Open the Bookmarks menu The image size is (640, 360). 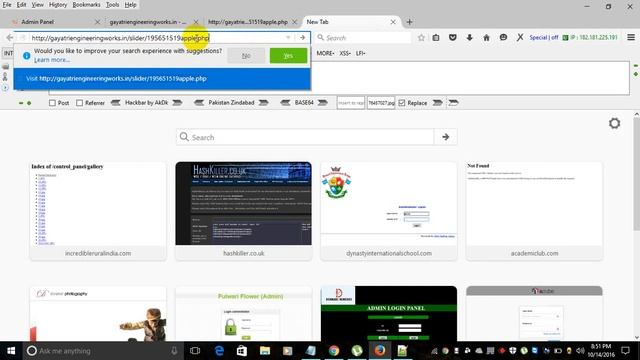(86, 5)
